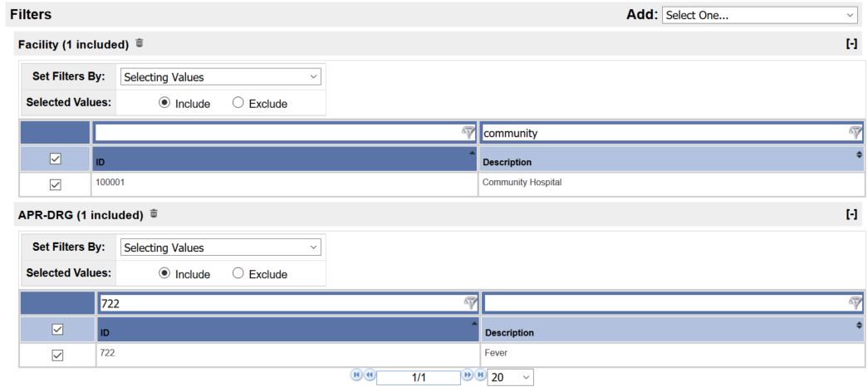The width and height of the screenshot is (868, 387).
Task: Open the page size dropdown showing 20
Action: [x=510, y=378]
